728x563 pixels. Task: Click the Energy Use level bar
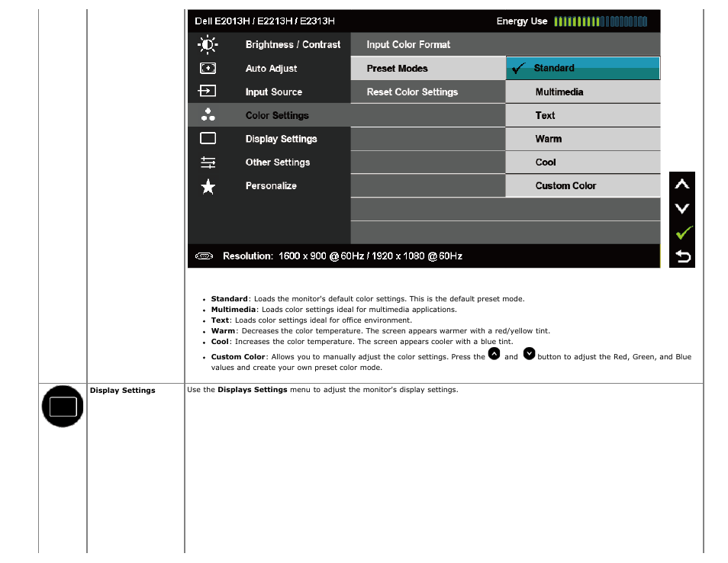point(601,21)
